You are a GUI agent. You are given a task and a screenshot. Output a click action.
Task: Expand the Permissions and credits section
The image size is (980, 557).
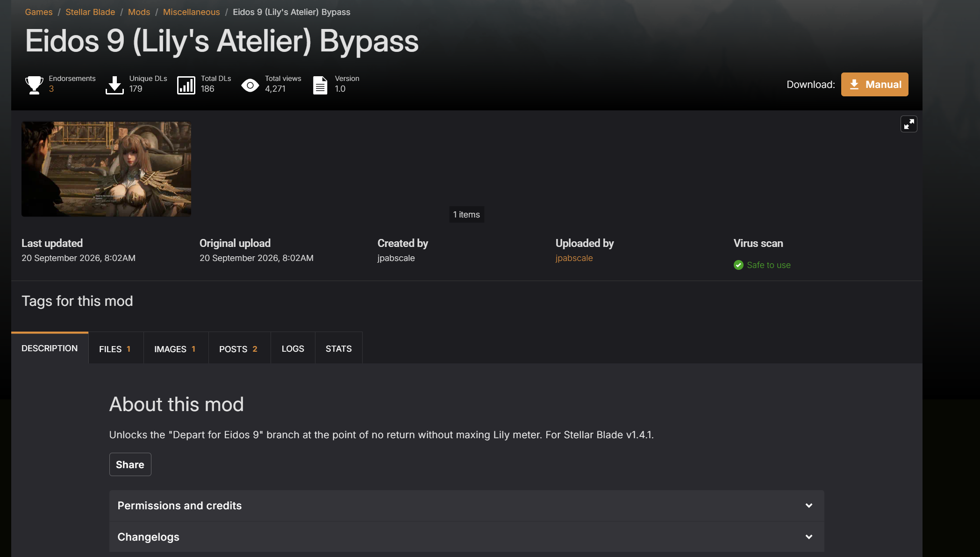pos(466,506)
